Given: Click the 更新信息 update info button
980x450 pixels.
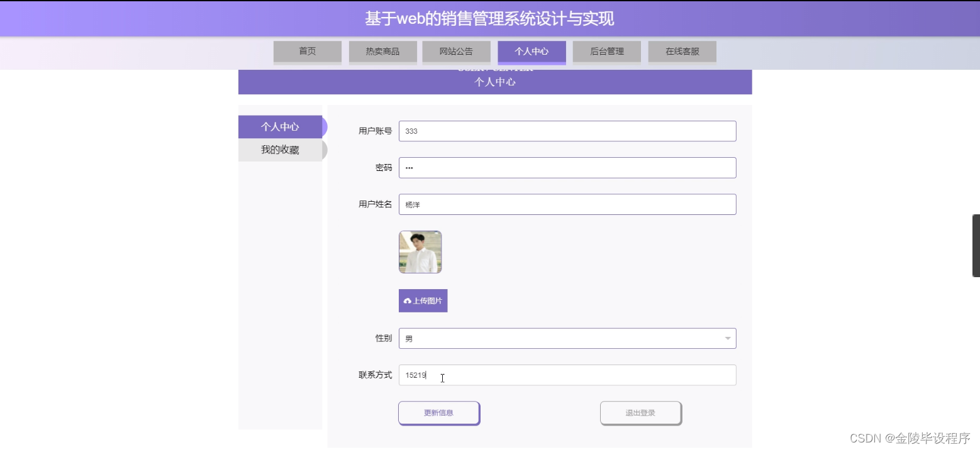Looking at the screenshot, I should 438,412.
